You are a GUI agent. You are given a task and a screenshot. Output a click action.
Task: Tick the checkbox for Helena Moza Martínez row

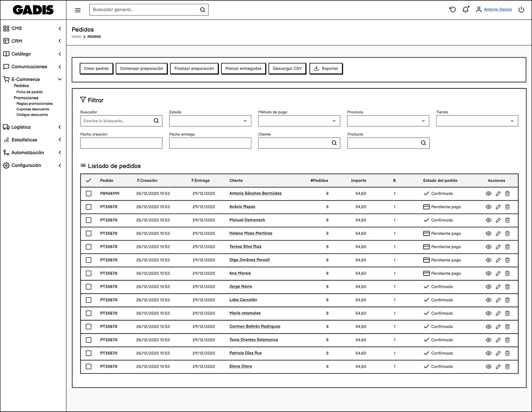[88, 234]
